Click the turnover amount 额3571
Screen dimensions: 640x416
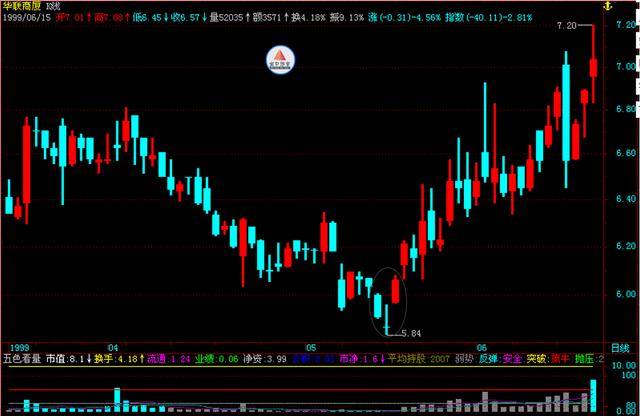coord(267,18)
